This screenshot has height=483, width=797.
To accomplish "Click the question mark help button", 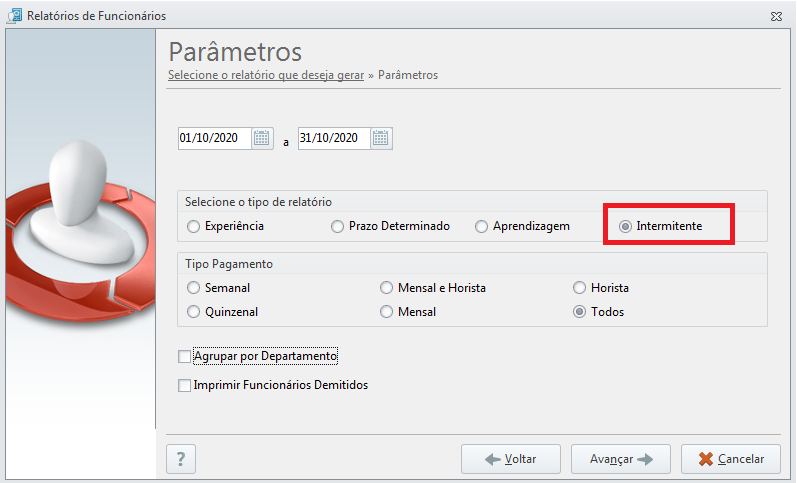I will tap(180, 459).
